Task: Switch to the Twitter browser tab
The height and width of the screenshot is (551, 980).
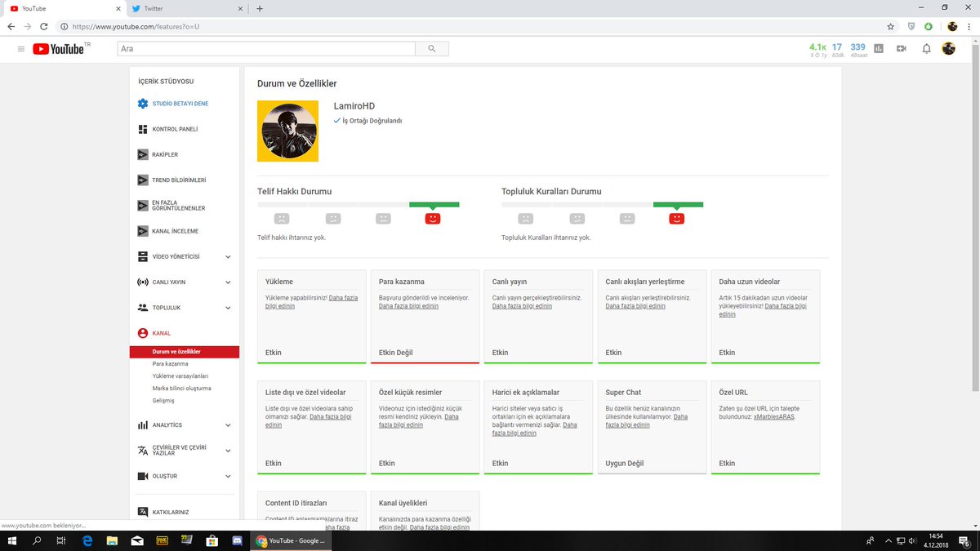Action: (188, 8)
